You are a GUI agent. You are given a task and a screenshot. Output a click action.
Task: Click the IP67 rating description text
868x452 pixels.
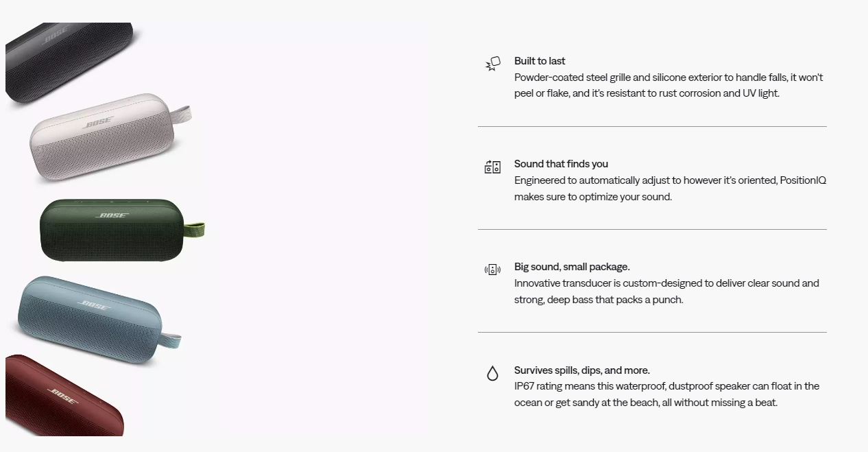click(x=666, y=394)
